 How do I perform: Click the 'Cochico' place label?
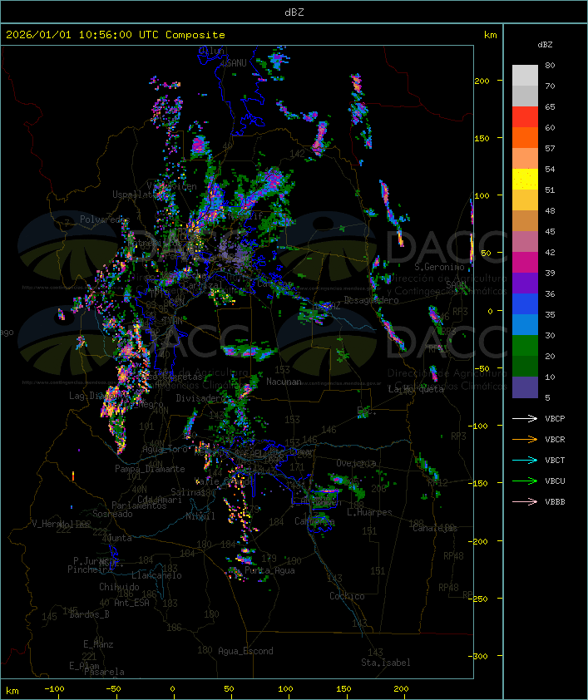[x=347, y=596]
